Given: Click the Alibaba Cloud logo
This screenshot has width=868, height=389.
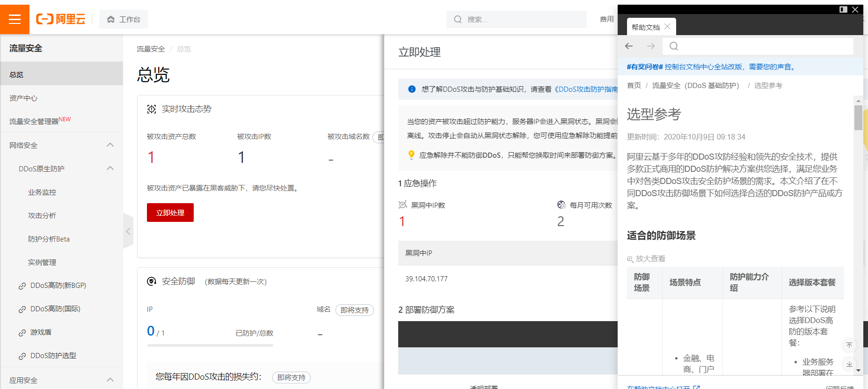Looking at the screenshot, I should point(61,19).
